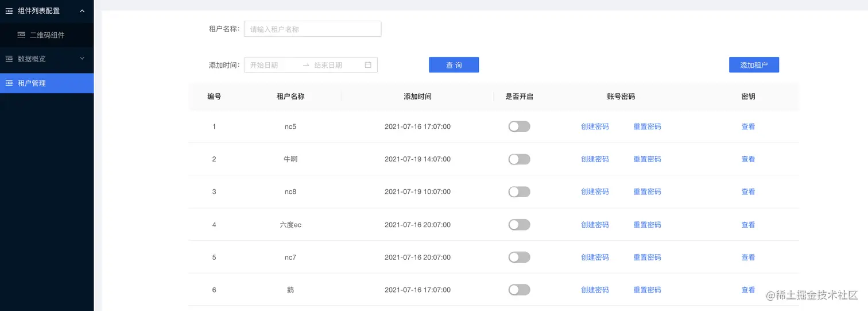Click 重置密码 for tenant 鹅

pos(647,290)
